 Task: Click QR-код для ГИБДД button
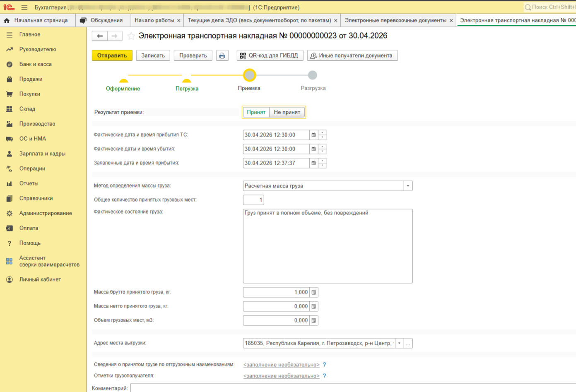coord(270,55)
